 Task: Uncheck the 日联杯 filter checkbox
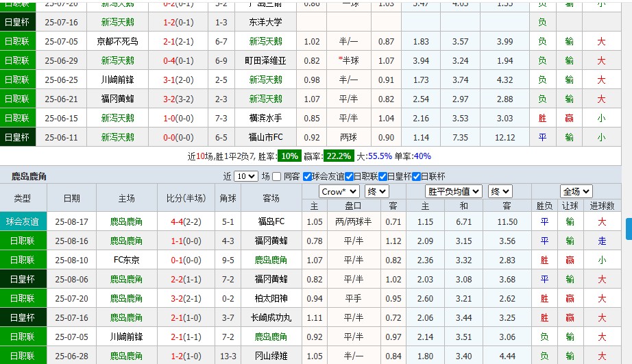click(415, 176)
